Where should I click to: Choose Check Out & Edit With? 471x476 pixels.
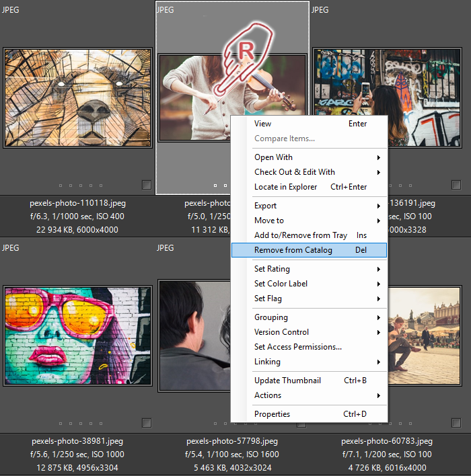[x=309, y=172]
